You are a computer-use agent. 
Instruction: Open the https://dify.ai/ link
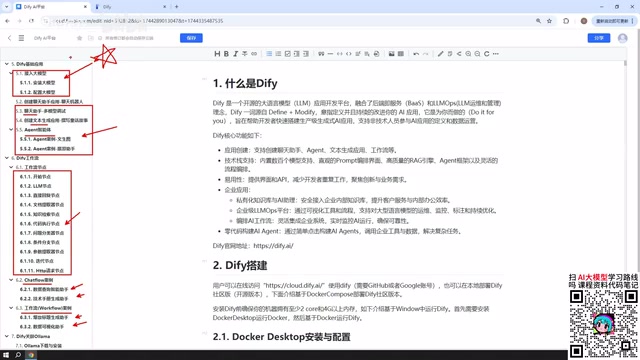click(273, 246)
